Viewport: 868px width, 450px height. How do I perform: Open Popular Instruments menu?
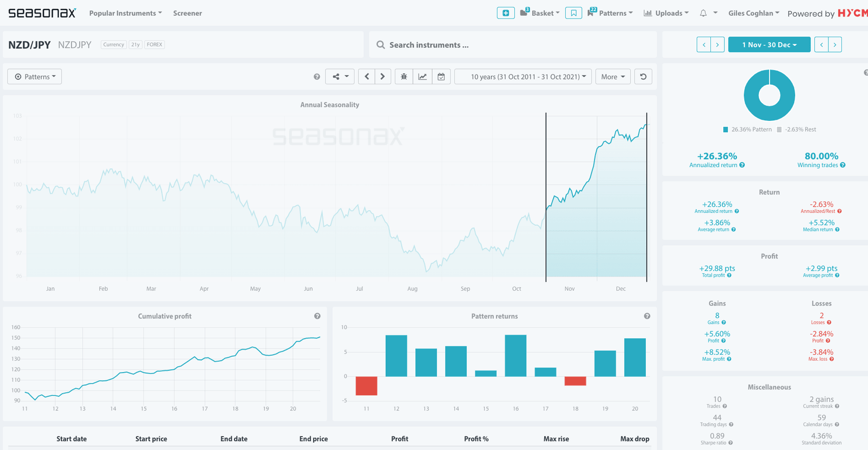point(125,13)
